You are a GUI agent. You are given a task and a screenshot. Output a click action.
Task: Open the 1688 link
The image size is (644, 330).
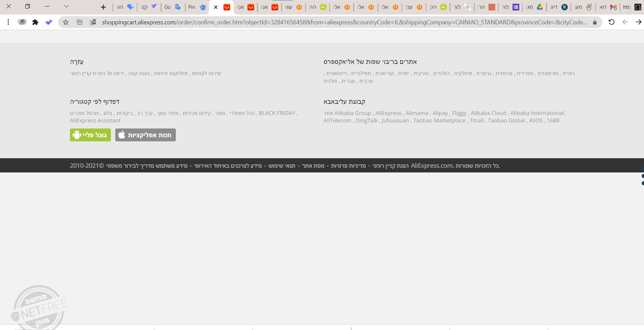[553, 121]
